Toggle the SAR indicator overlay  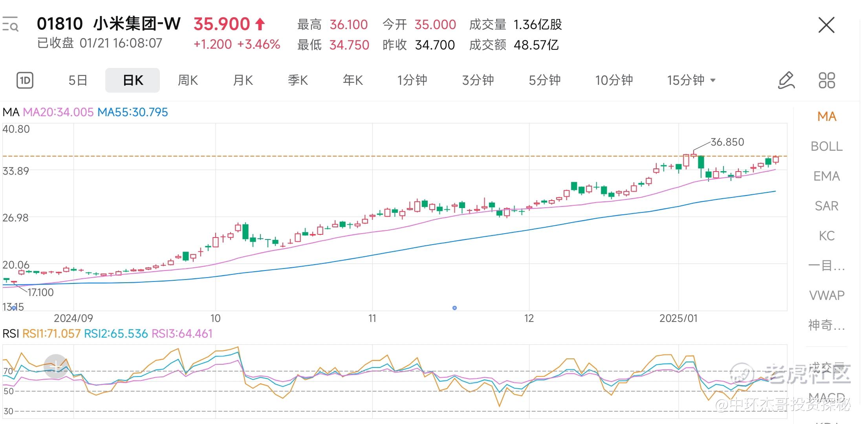point(826,206)
